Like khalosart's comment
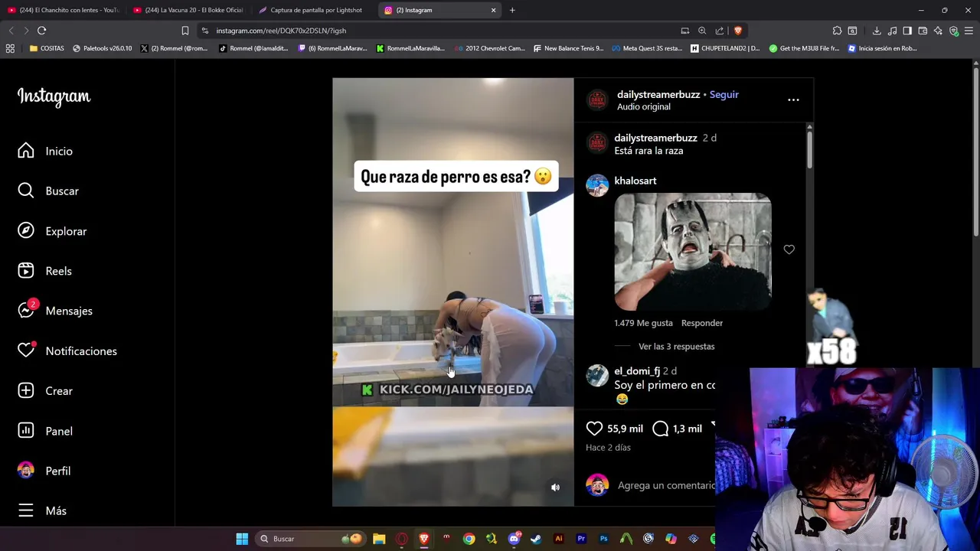Viewport: 980px width, 551px height. pyautogui.click(x=789, y=249)
